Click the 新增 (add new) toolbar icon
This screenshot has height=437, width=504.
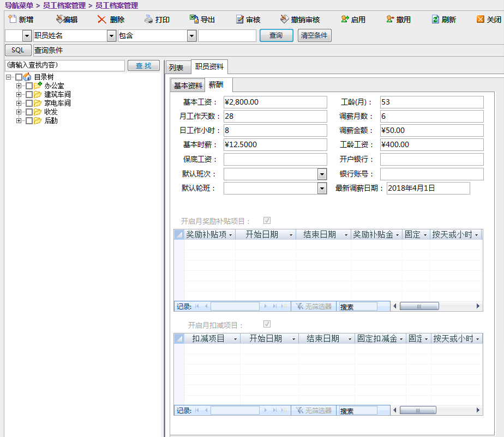pyautogui.click(x=12, y=19)
